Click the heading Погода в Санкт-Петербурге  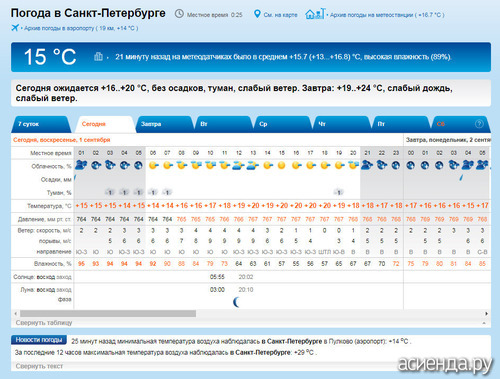tap(88, 13)
